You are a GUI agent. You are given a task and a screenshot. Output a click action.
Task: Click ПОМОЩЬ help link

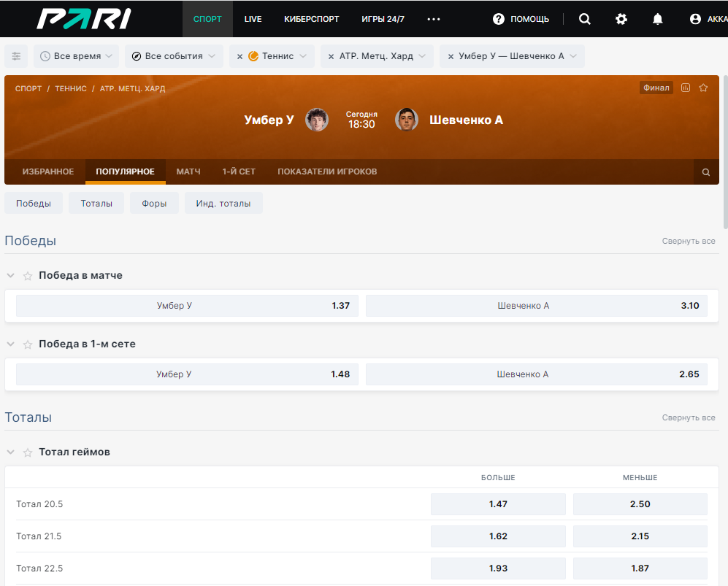click(529, 19)
